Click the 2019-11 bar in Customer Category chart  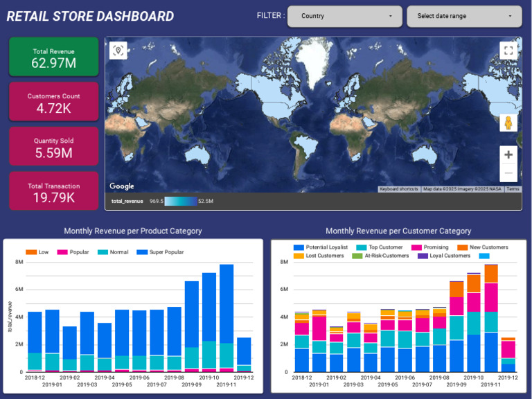[491, 318]
